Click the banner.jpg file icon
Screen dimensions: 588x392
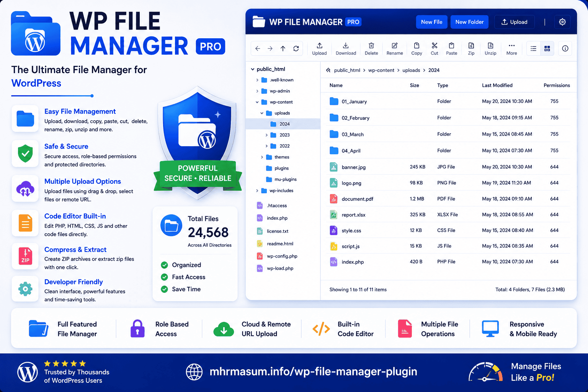click(334, 167)
